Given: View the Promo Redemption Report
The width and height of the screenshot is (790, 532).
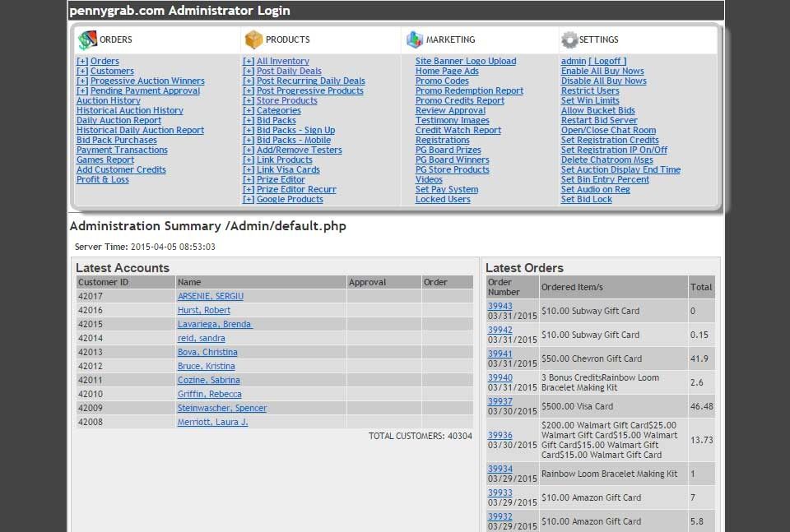Looking at the screenshot, I should 470,90.
